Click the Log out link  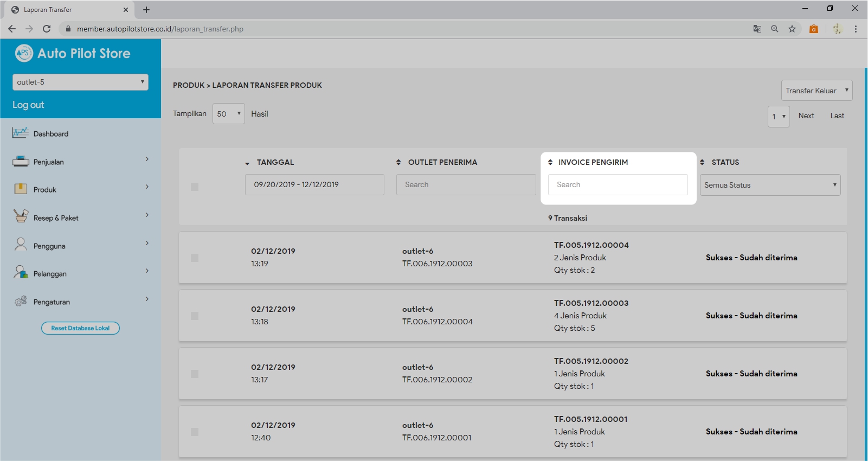[x=28, y=105]
